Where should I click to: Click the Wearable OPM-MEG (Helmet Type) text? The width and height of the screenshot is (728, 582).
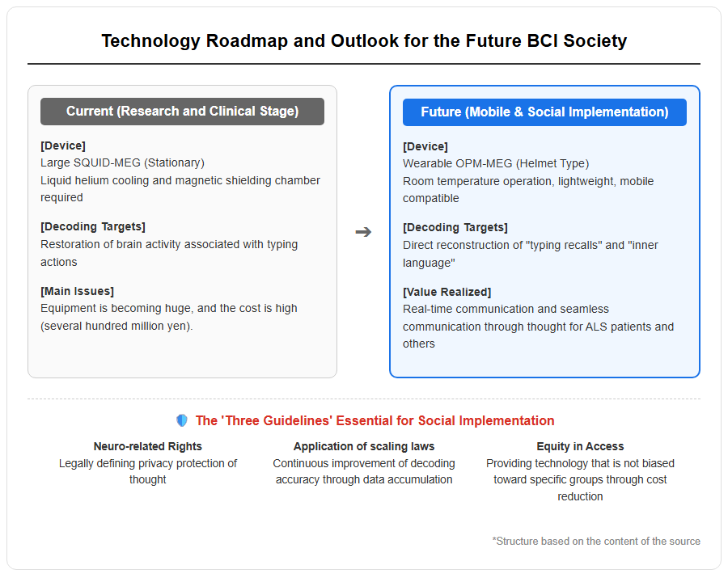[495, 164]
